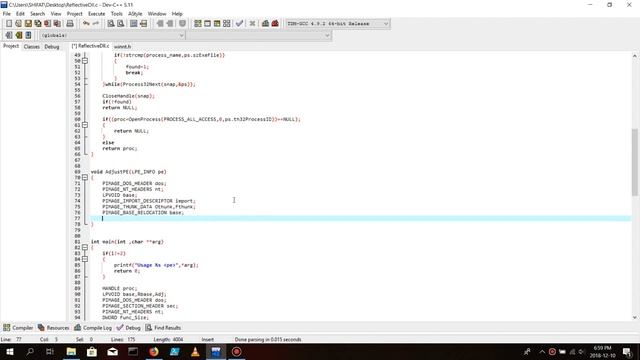Open File Explorer from the taskbar

pos(71,351)
